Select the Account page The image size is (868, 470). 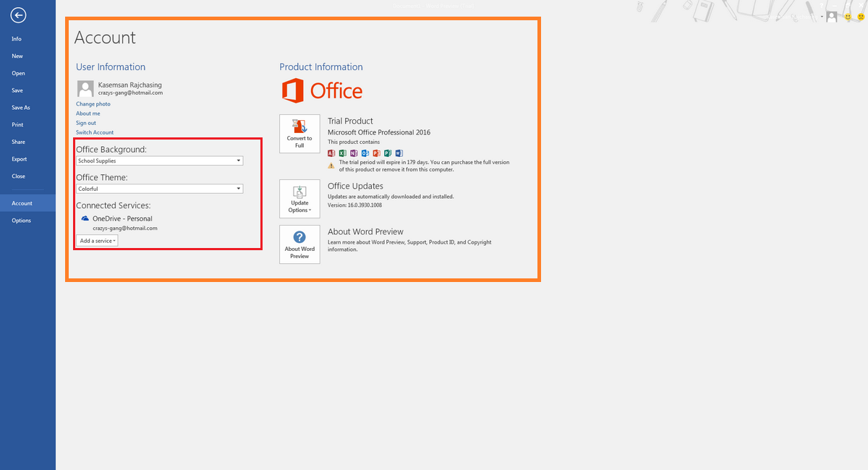(x=27, y=203)
